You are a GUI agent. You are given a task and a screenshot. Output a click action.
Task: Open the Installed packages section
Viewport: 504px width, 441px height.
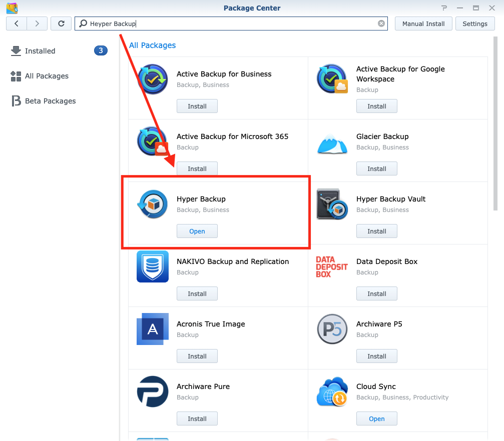pyautogui.click(x=40, y=50)
